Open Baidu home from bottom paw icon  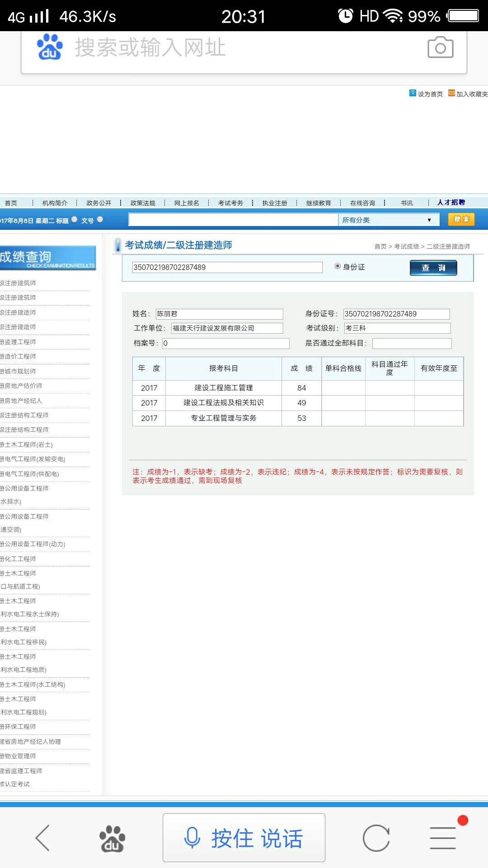[112, 839]
